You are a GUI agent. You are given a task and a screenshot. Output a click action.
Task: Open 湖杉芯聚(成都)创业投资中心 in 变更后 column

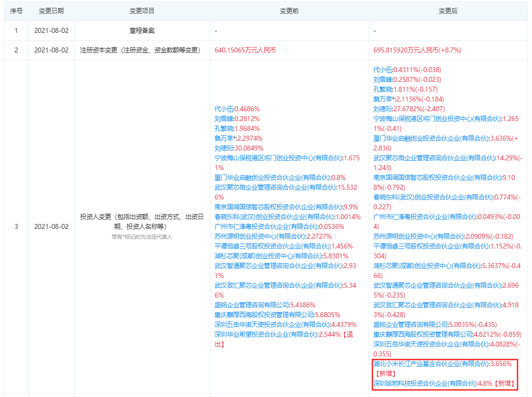(425, 266)
